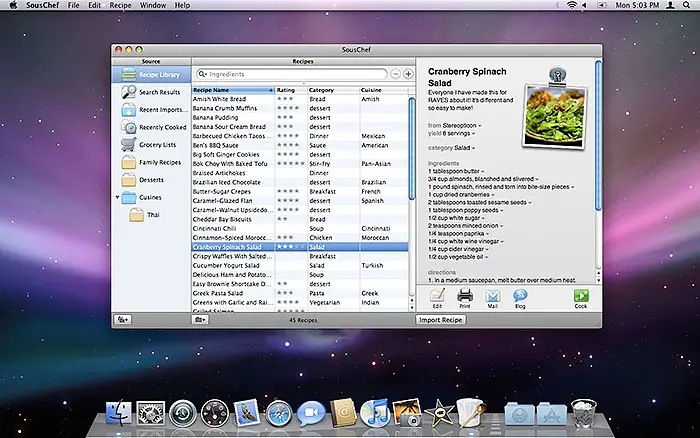Open dropdown for '1/2 cup vegetable oil'

click(x=486, y=257)
